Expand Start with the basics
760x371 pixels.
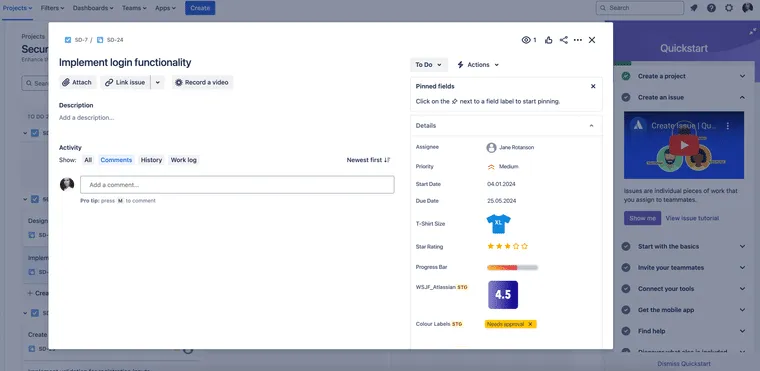(x=742, y=246)
